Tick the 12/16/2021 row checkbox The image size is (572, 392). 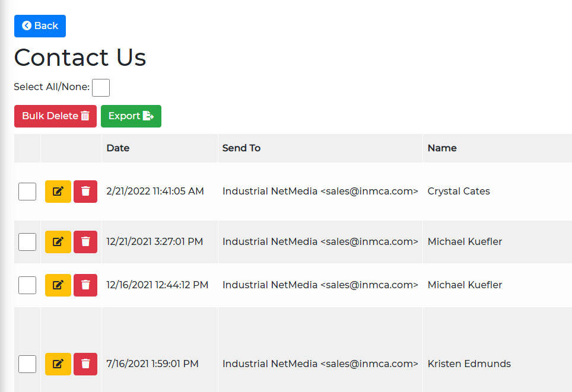pyautogui.click(x=27, y=285)
